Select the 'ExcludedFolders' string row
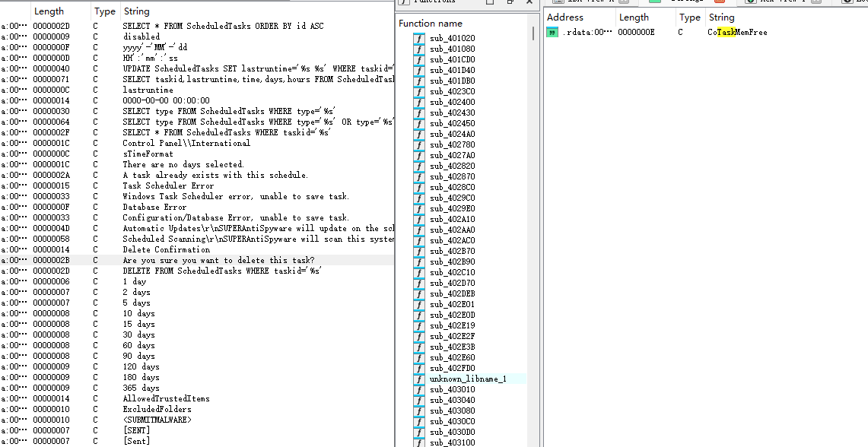868x447 pixels. 157,410
